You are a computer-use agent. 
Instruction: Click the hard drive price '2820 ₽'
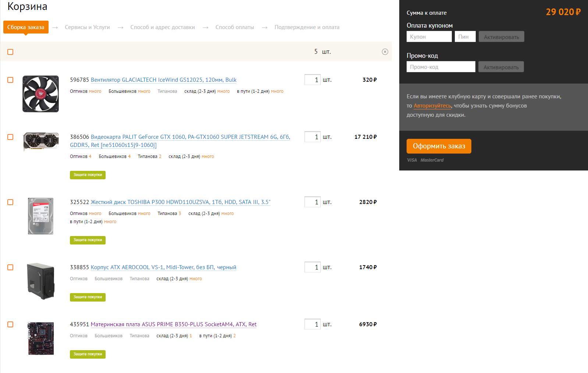click(x=368, y=202)
